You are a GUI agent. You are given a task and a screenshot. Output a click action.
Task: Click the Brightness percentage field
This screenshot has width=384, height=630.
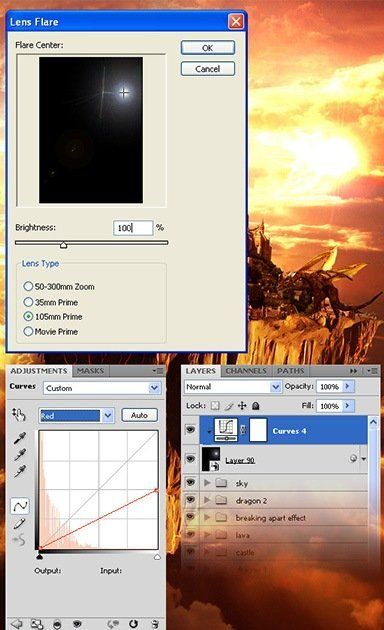[133, 228]
